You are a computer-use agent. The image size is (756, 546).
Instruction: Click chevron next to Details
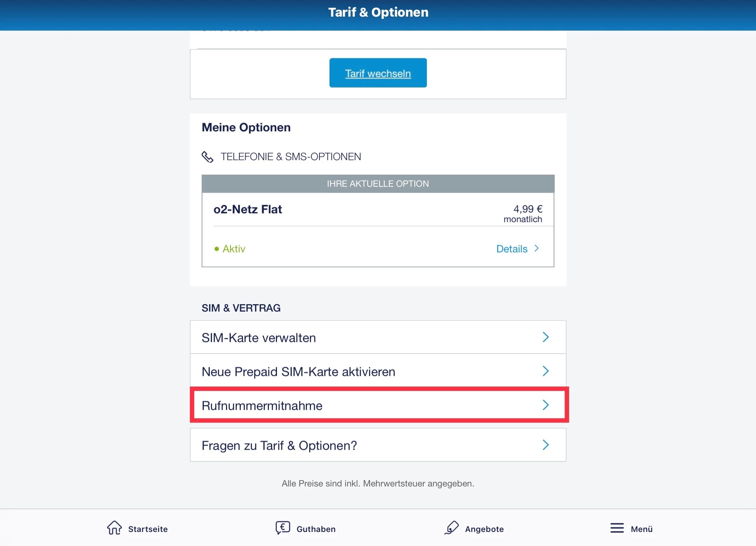pyautogui.click(x=537, y=249)
